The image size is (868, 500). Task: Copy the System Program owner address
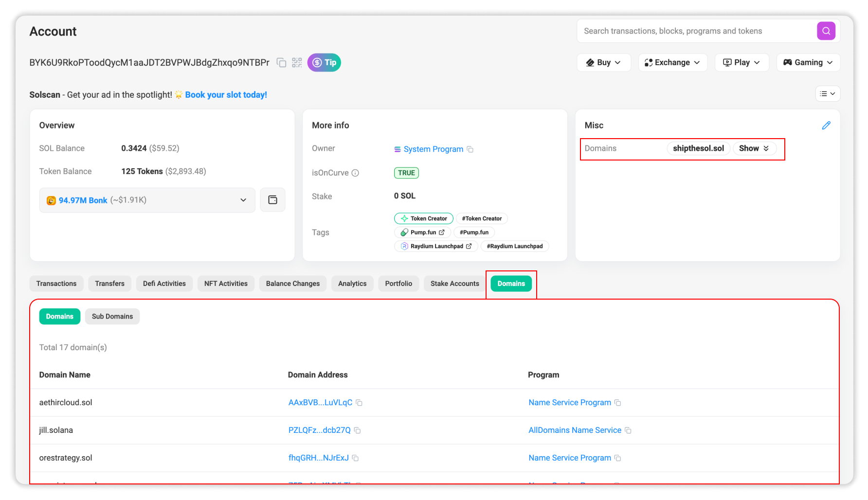[x=470, y=149]
